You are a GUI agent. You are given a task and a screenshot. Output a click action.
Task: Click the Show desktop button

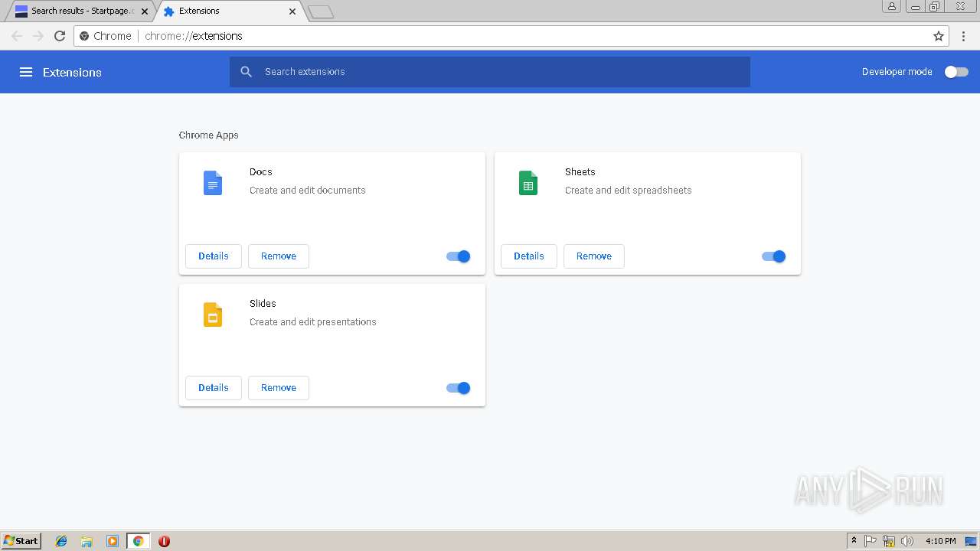coord(971,541)
